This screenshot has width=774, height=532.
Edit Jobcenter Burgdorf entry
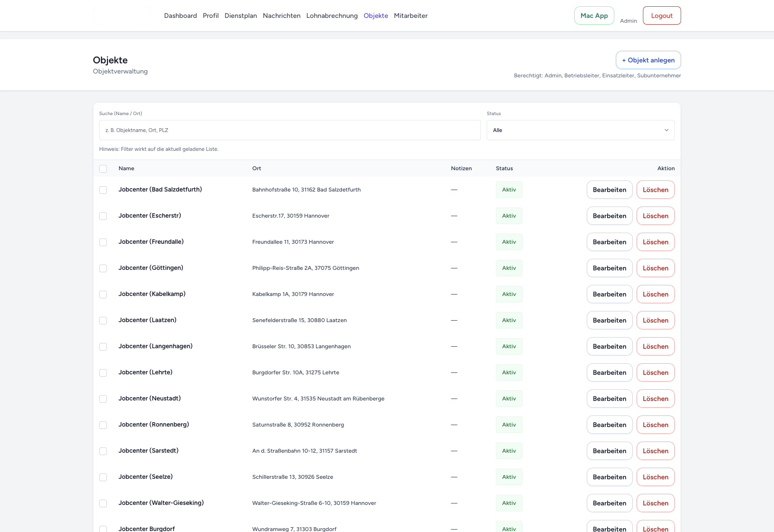pos(609,529)
